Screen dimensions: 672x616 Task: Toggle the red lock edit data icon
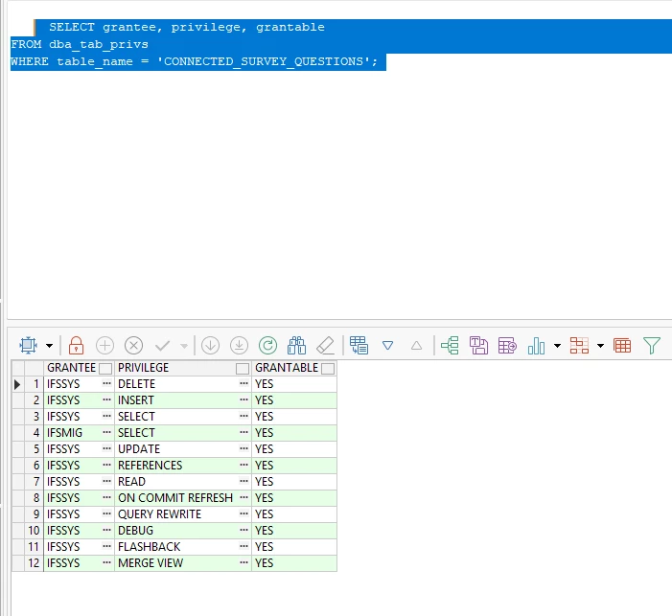pos(77,345)
